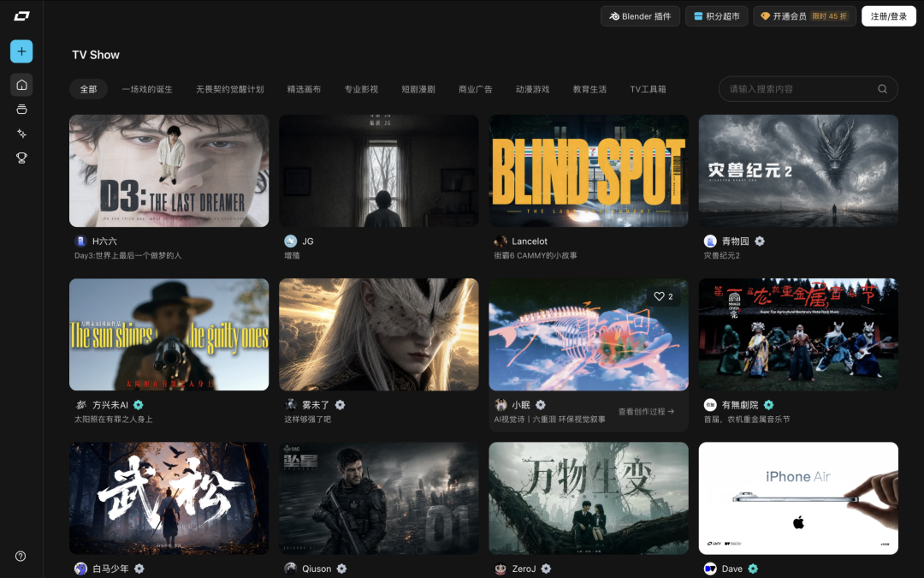Screen dimensions: 924x578
Task: Click the 雾未了 author avatar
Action: coord(291,404)
